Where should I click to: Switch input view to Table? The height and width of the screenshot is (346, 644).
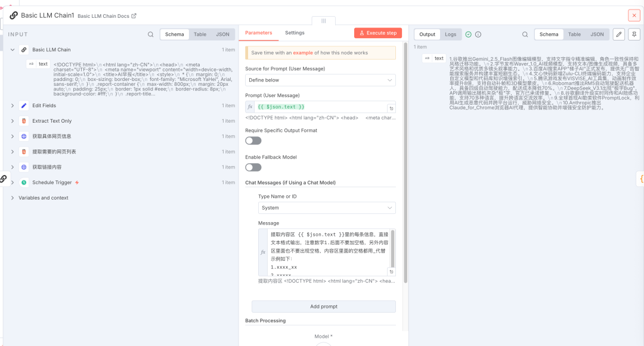click(x=200, y=35)
